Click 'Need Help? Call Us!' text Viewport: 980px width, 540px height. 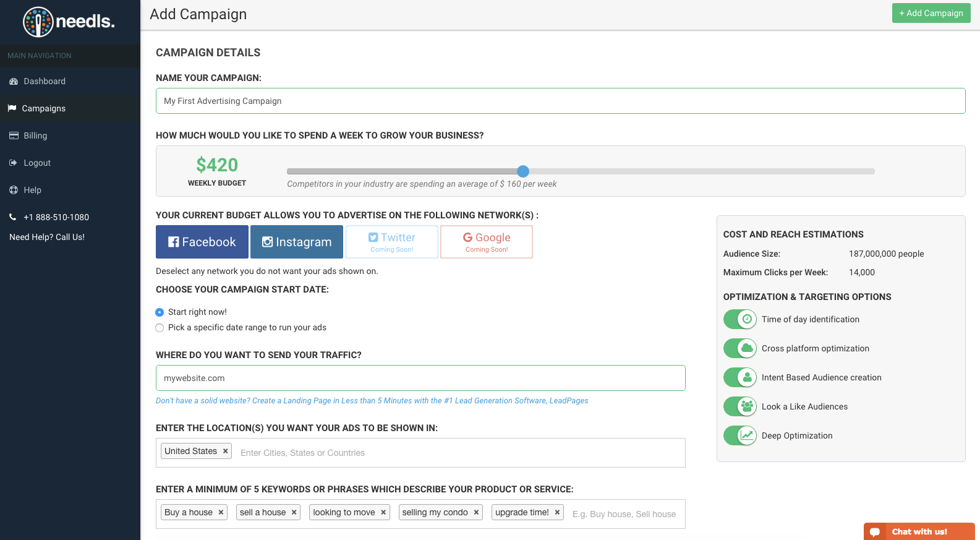tap(47, 237)
